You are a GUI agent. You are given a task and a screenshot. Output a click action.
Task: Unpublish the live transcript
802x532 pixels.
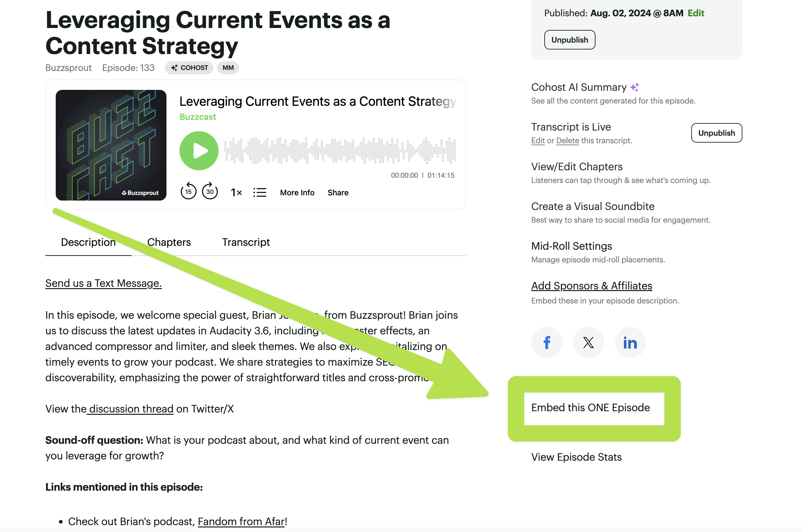(x=716, y=133)
